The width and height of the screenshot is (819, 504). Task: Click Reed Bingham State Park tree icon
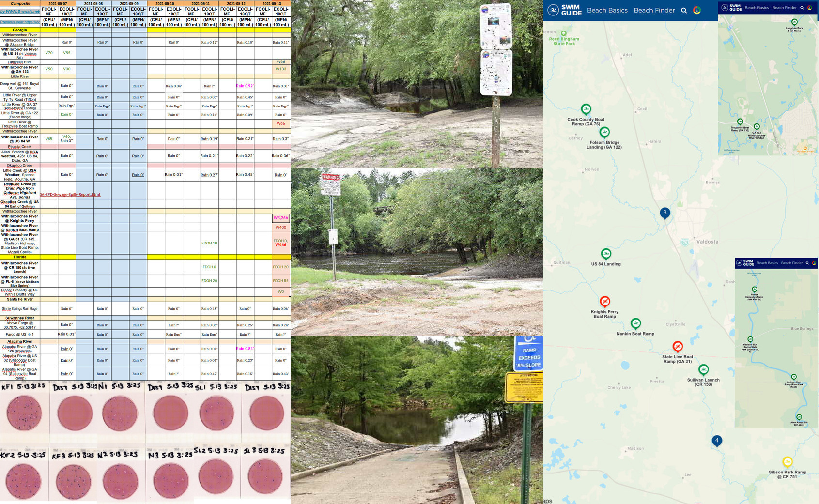click(x=564, y=34)
